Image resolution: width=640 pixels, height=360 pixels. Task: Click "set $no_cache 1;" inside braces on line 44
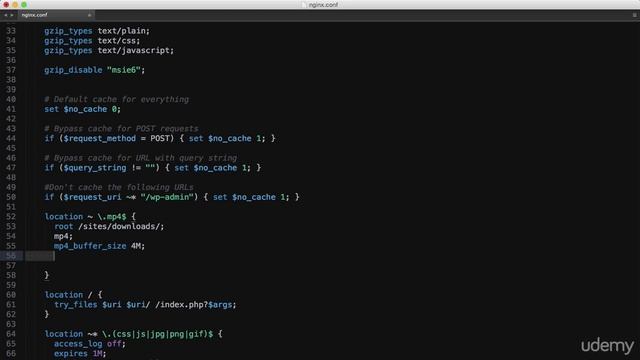coord(227,139)
